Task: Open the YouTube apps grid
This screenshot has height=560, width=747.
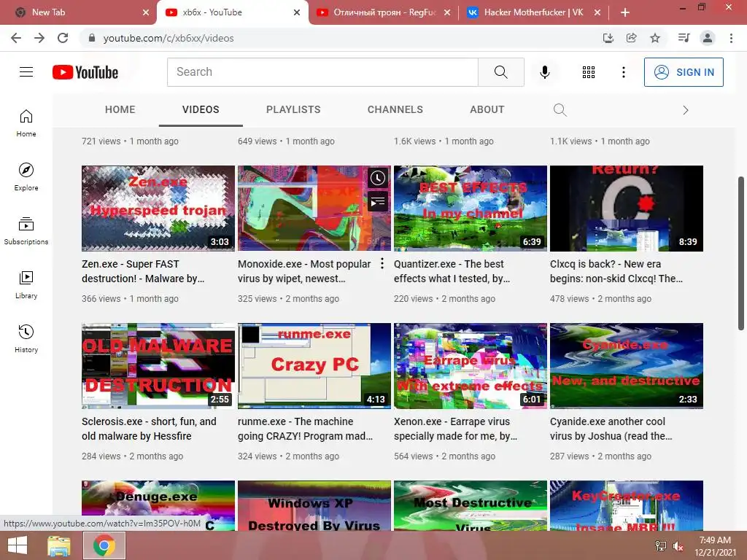Action: coord(589,72)
